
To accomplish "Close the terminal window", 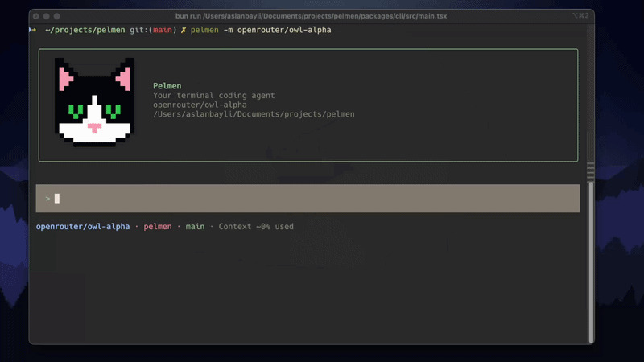I will coord(36,16).
